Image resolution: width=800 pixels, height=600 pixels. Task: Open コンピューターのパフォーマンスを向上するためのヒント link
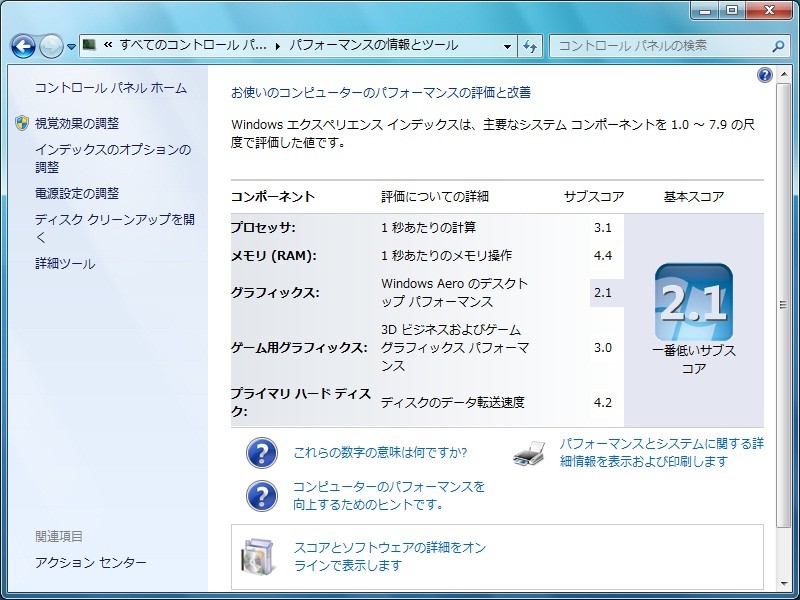click(389, 495)
